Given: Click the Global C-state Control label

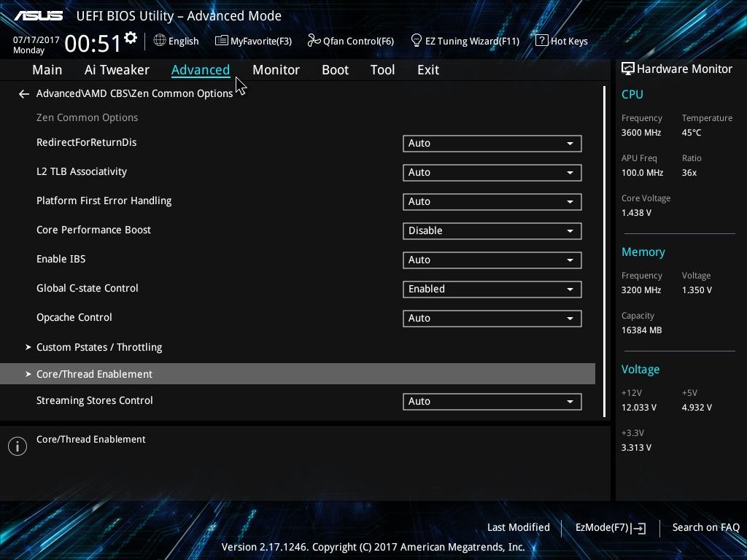Looking at the screenshot, I should pos(88,287).
